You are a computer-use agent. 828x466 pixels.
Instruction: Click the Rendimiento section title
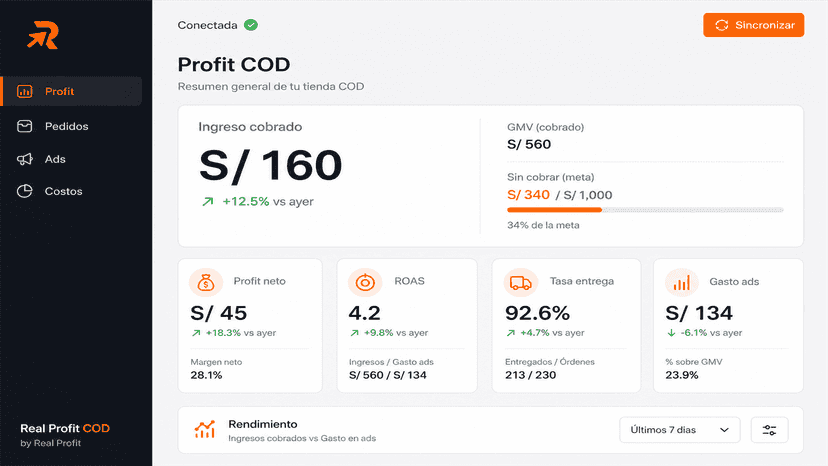[262, 424]
